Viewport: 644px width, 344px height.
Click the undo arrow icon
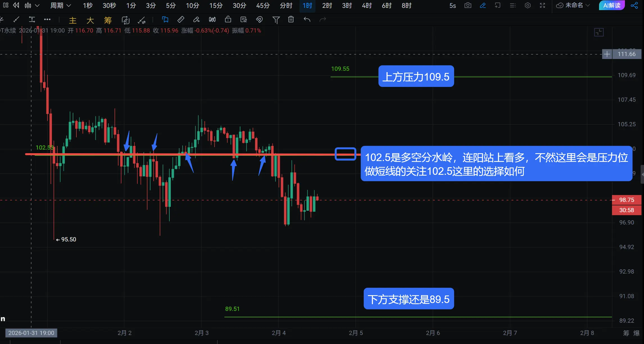pyautogui.click(x=307, y=19)
